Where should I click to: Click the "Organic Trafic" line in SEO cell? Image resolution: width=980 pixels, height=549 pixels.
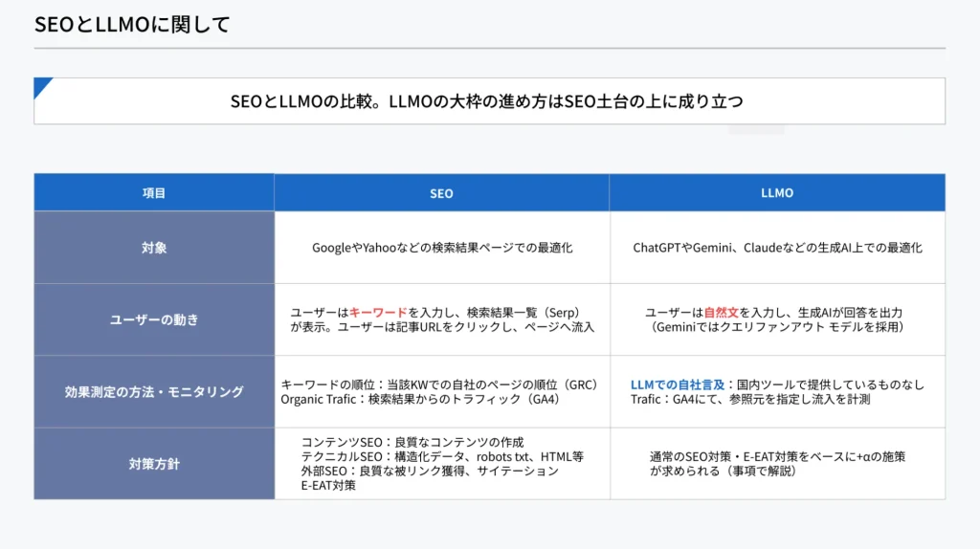(419, 399)
